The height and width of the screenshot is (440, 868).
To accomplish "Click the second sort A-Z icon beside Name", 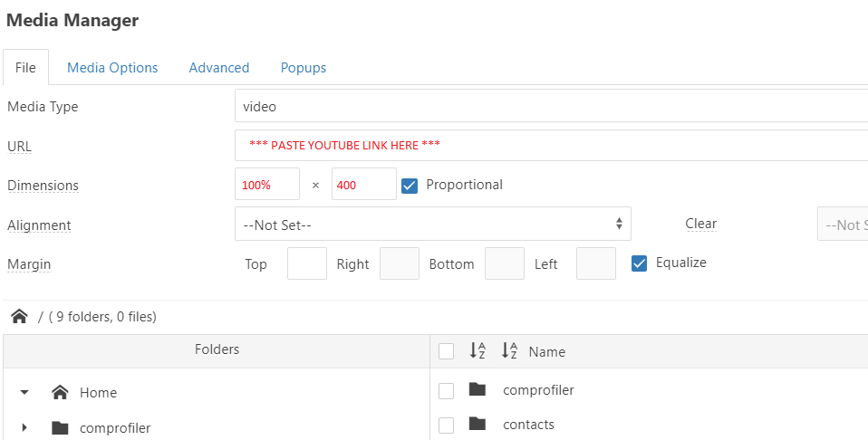I will [x=509, y=351].
